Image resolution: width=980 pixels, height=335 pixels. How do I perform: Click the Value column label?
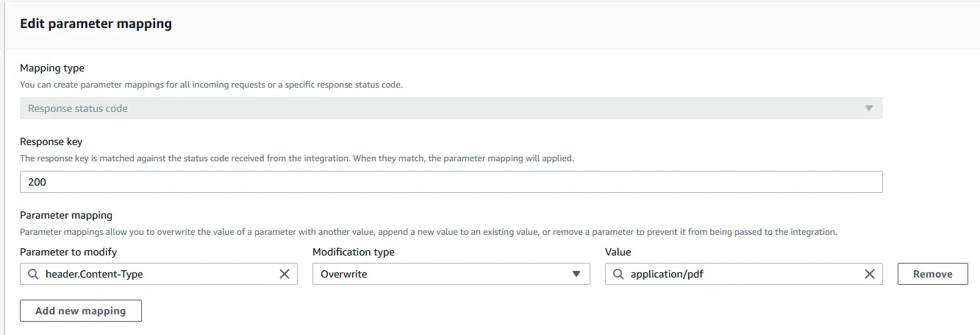coord(618,252)
